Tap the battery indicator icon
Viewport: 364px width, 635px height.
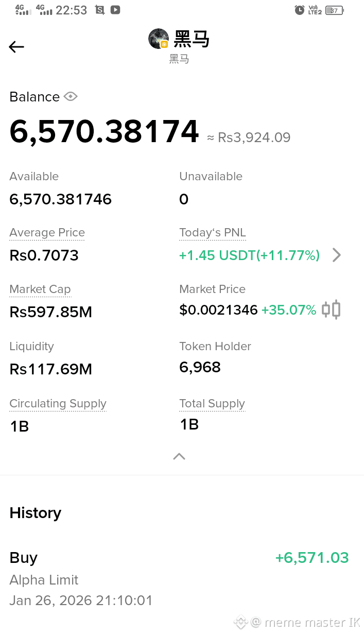335,10
